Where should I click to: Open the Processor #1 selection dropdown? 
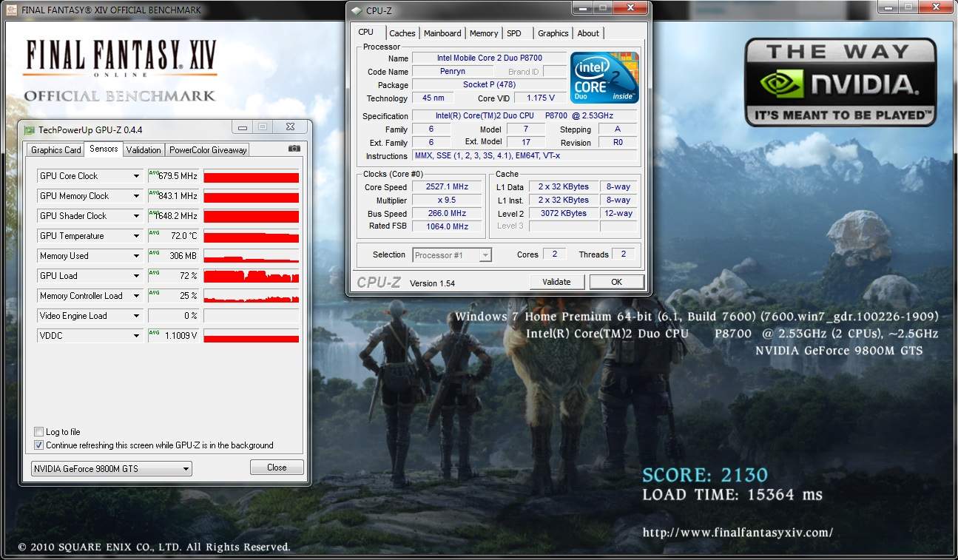pos(451,255)
